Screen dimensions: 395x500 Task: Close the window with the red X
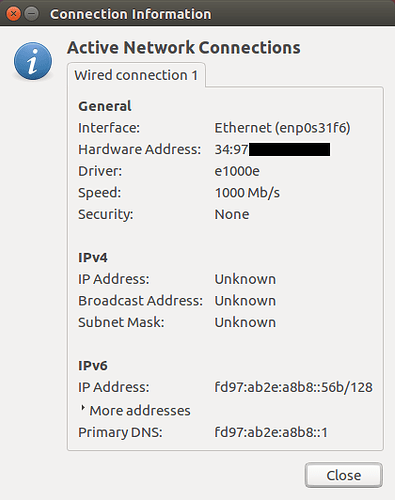point(13,14)
